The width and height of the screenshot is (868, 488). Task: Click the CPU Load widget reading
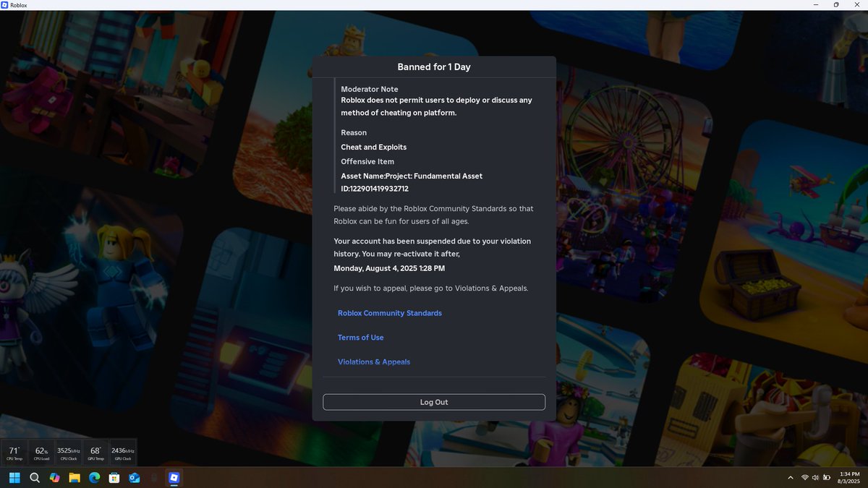point(41,453)
